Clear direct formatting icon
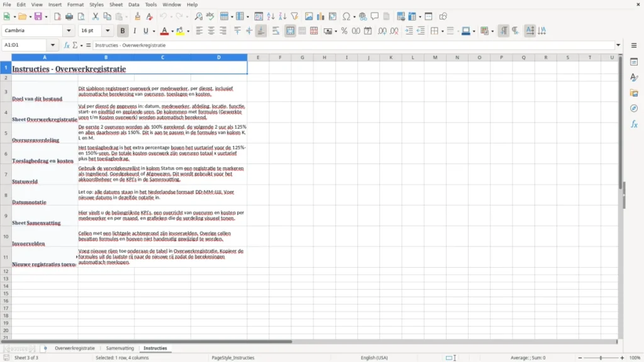This screenshot has height=362, width=644. point(150,16)
